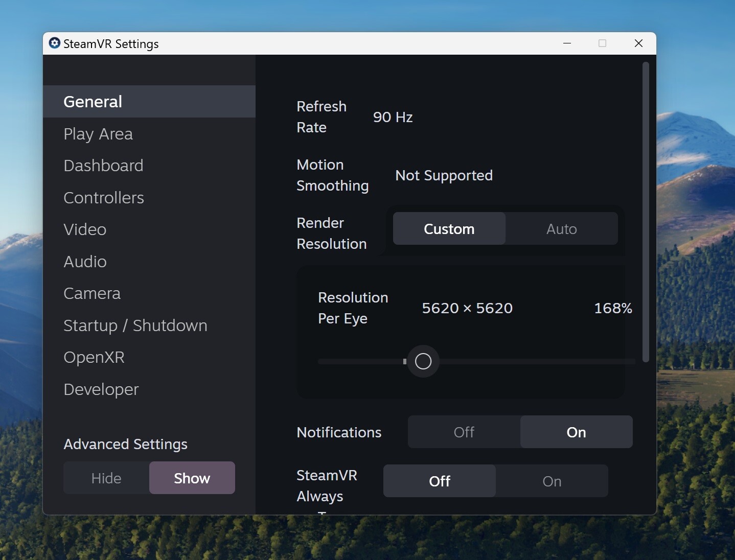Click the 5620 × 5620 resolution value
The width and height of the screenshot is (735, 560).
[x=467, y=308]
